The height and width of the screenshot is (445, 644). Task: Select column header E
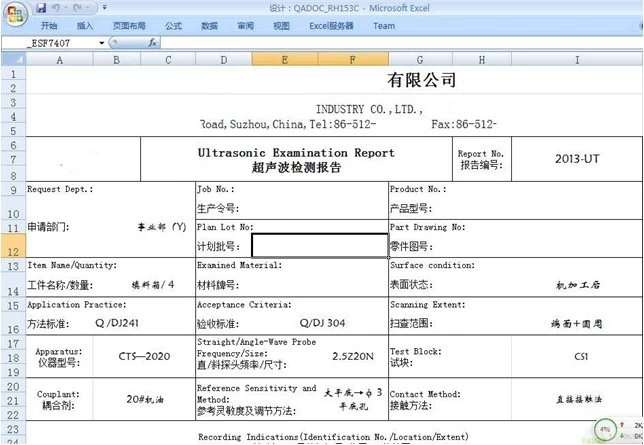coord(285,60)
